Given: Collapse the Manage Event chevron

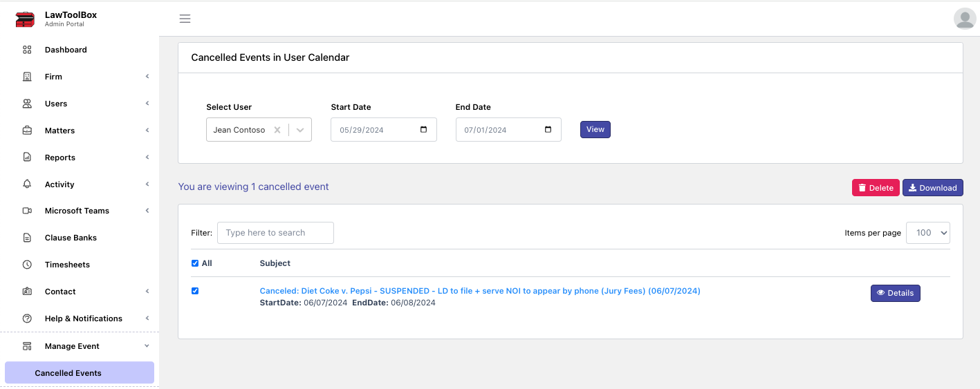Looking at the screenshot, I should 147,346.
